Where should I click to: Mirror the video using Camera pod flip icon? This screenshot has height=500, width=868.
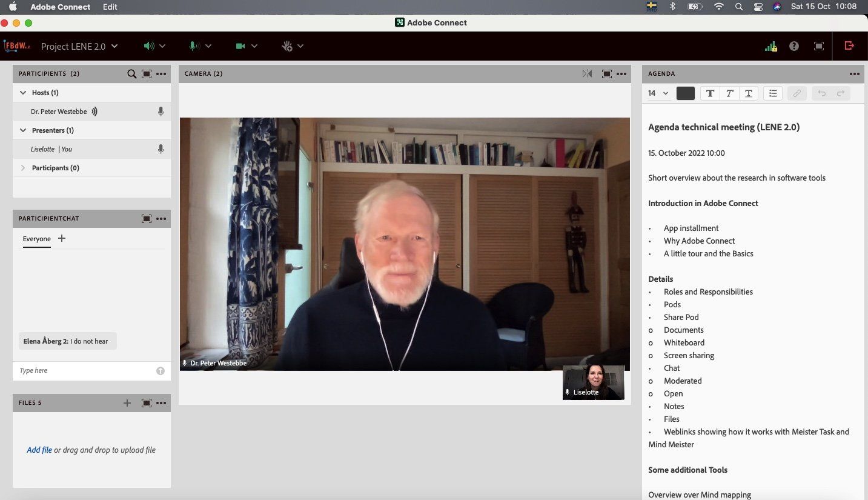point(587,74)
